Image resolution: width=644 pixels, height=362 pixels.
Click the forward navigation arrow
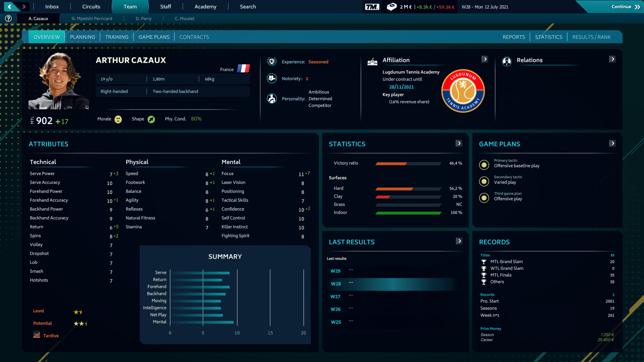coord(24,7)
